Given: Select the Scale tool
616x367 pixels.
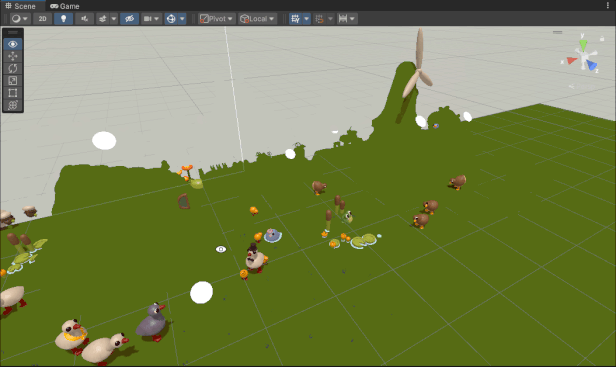Looking at the screenshot, I should point(13,81).
